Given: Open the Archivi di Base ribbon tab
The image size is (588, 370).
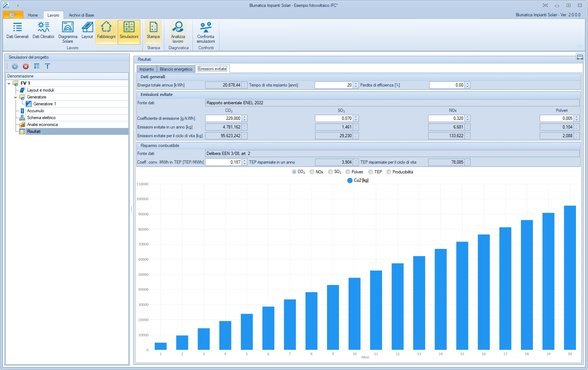Looking at the screenshot, I should coord(81,15).
